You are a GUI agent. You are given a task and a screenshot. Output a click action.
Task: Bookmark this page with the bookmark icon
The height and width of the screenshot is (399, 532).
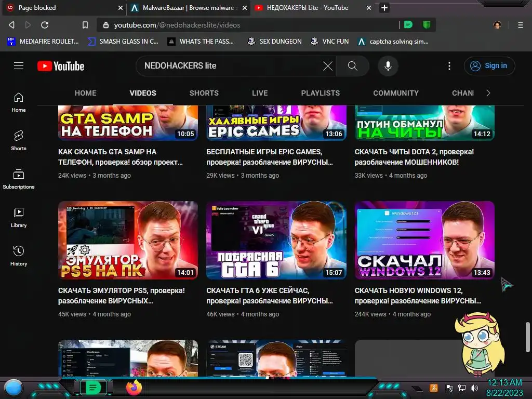[x=85, y=25]
